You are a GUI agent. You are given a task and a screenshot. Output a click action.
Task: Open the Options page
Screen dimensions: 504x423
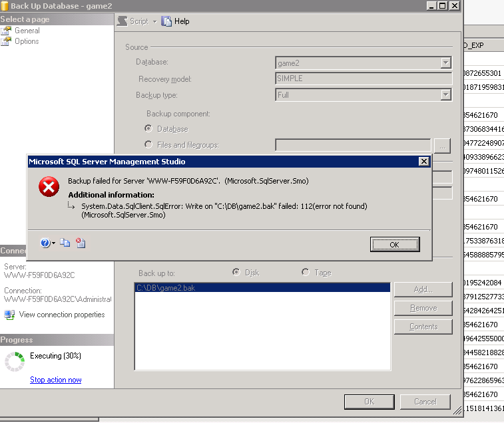click(27, 41)
